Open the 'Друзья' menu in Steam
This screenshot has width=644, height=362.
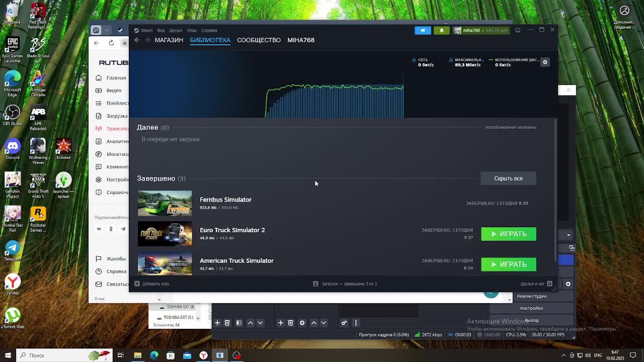[176, 30]
